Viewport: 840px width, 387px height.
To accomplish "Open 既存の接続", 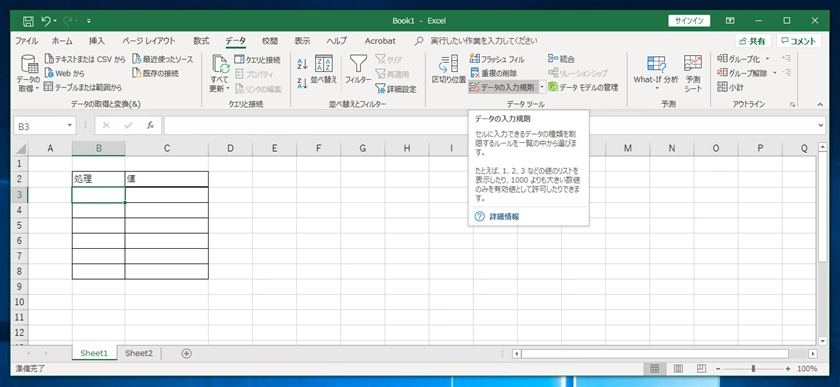I will [x=155, y=73].
